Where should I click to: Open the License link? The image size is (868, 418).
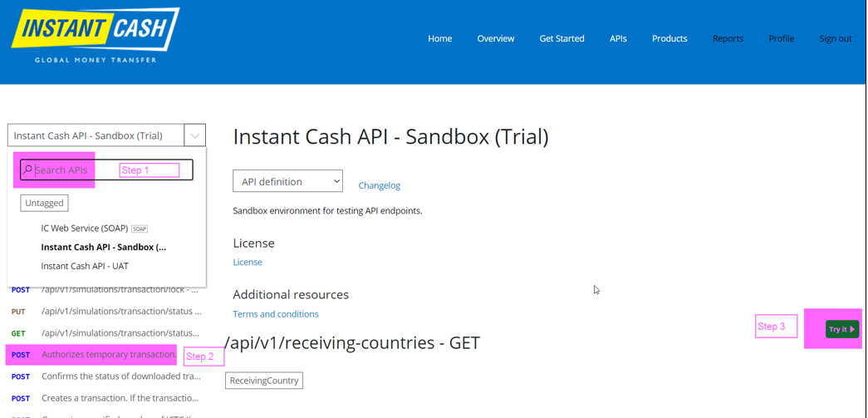248,262
